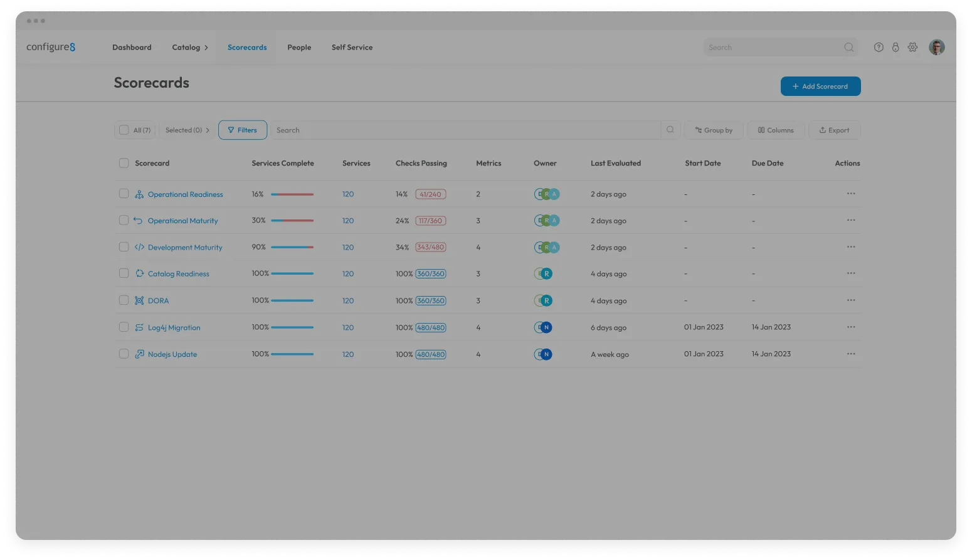Click the Catalog Readiness scorecard icon
The width and height of the screenshot is (972, 560).
tap(139, 273)
